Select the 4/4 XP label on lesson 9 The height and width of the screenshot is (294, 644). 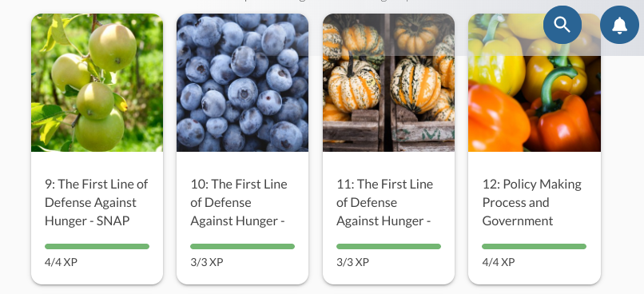coord(61,262)
